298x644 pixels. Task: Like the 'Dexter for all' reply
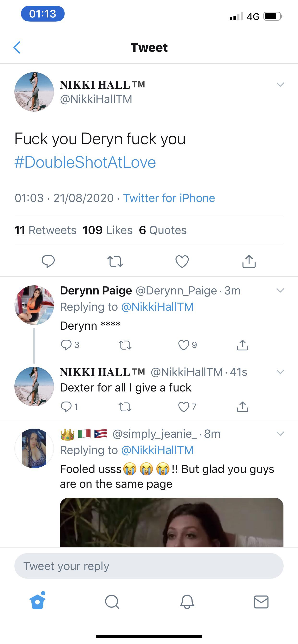(184, 407)
